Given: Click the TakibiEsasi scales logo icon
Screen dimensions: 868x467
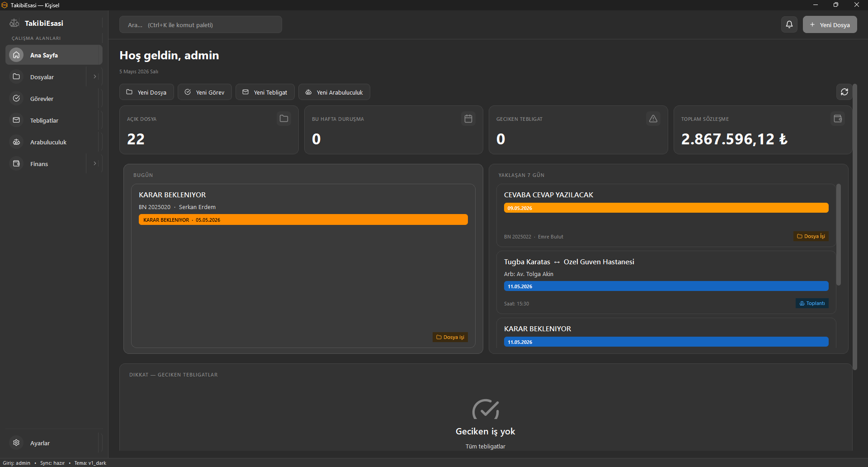Looking at the screenshot, I should [14, 23].
